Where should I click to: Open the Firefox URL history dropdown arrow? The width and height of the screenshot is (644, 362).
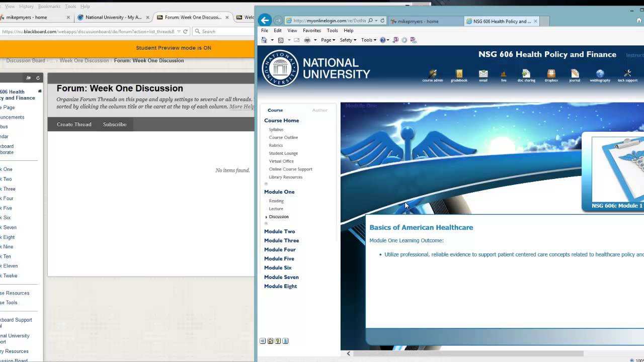pyautogui.click(x=179, y=31)
